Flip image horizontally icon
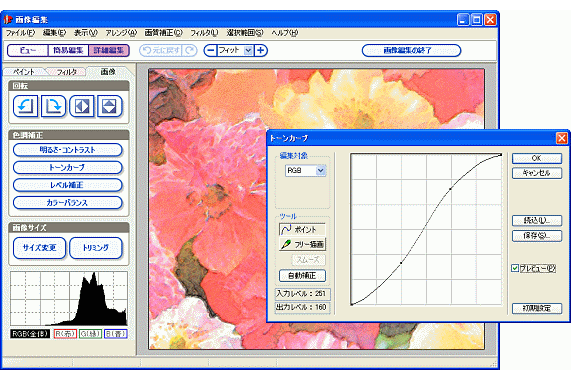The width and height of the screenshot is (571, 373). coord(82,106)
